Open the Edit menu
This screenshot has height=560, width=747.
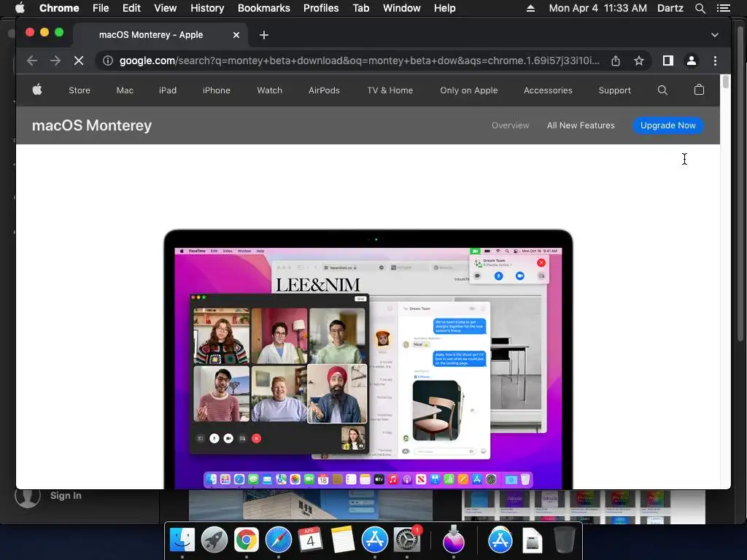point(131,8)
